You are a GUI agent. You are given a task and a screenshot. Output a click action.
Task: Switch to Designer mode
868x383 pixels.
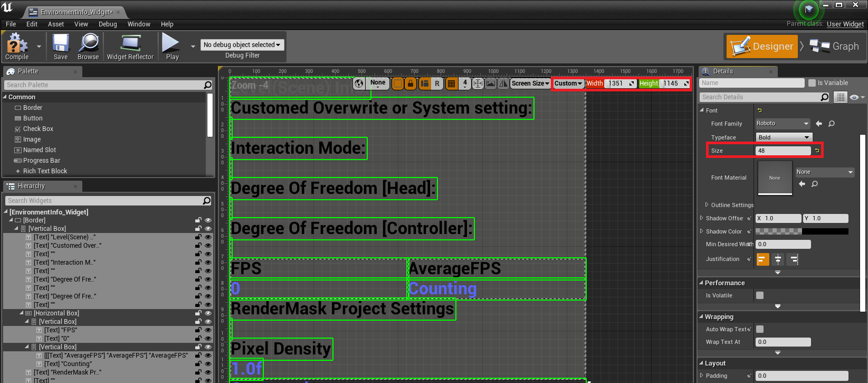pyautogui.click(x=761, y=46)
